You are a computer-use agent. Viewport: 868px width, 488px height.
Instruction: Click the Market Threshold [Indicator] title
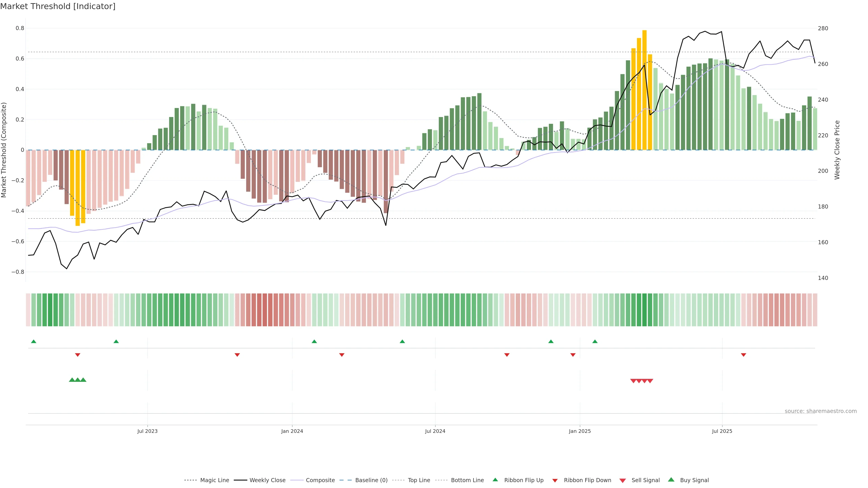pyautogui.click(x=58, y=6)
